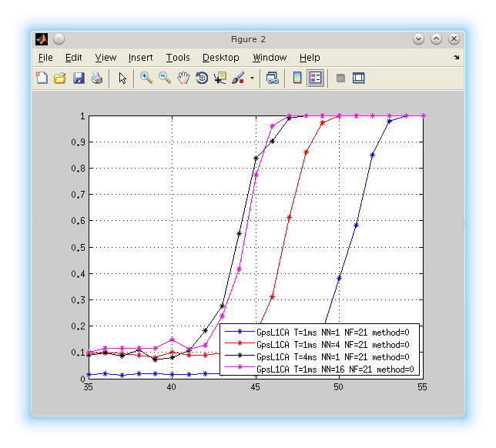This screenshot has width=496, height=448.
Task: Click the toolbar dock arrow at menu bar right
Action: click(x=456, y=58)
